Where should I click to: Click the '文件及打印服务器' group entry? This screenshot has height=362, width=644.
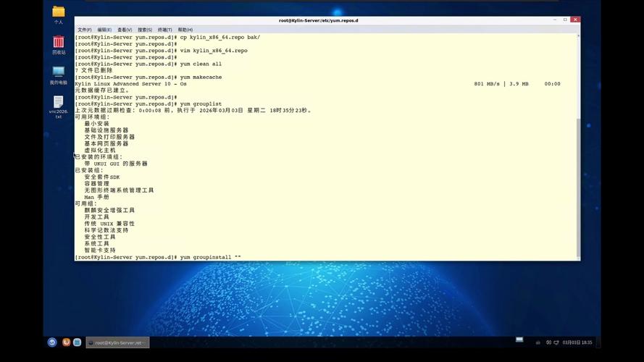coord(109,137)
